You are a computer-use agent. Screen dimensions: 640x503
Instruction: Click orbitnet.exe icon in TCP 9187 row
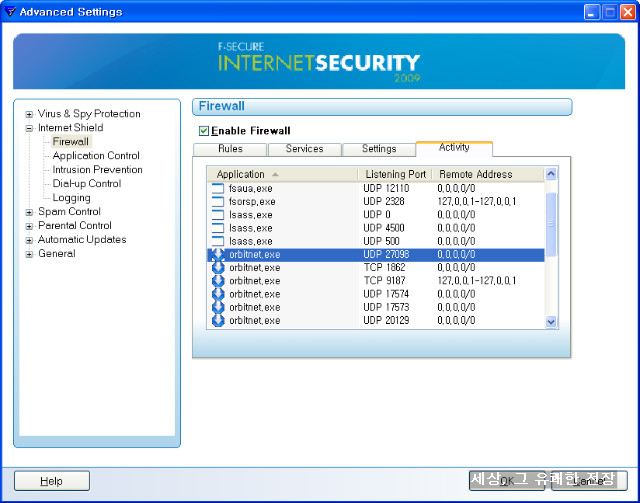tap(218, 280)
